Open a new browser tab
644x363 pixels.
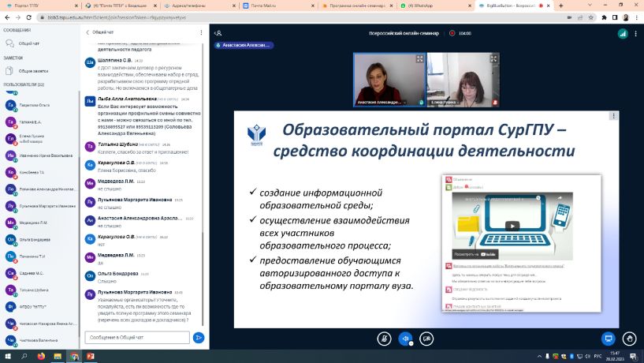coord(560,6)
